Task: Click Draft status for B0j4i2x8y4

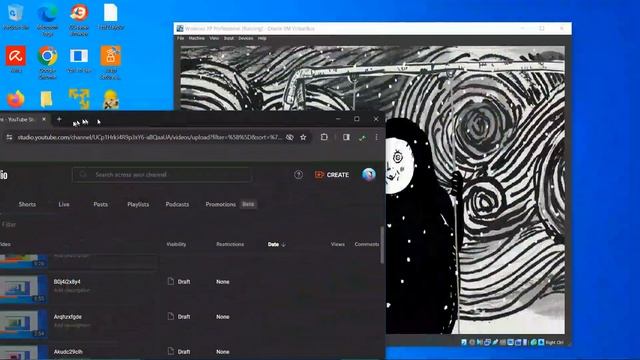Action: (x=179, y=282)
